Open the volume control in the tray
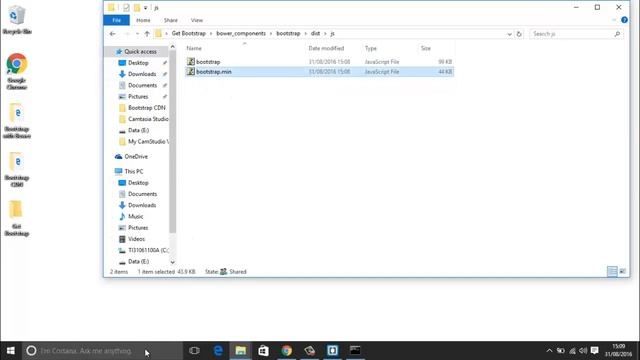 coord(583,351)
